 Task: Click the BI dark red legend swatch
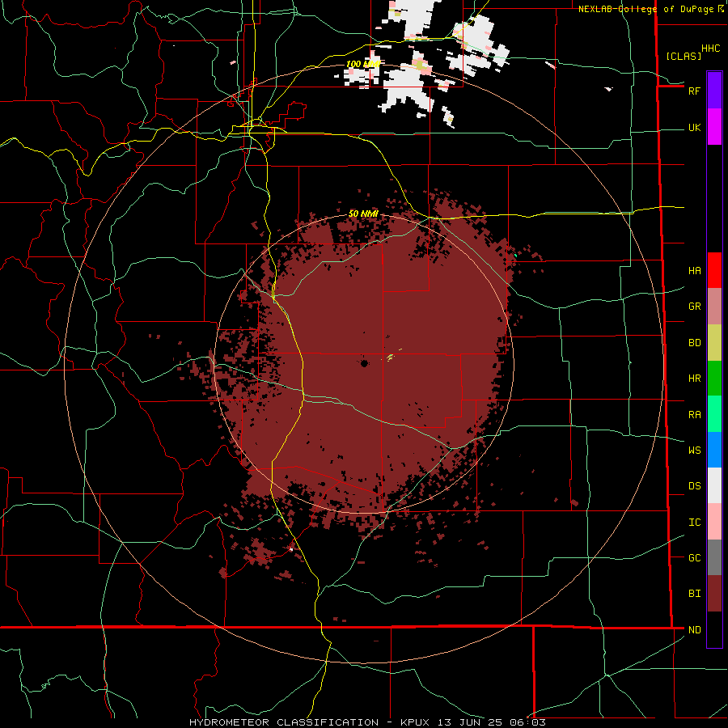(x=714, y=594)
